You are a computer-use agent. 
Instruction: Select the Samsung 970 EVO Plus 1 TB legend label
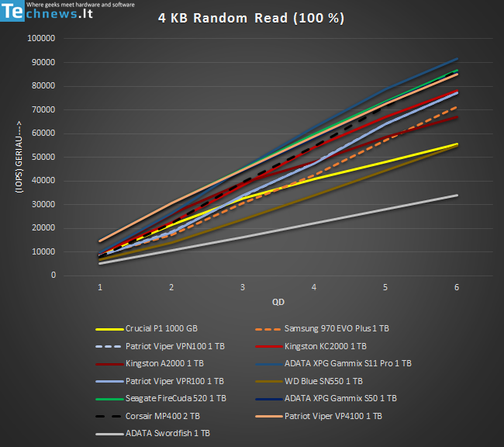tap(337, 328)
